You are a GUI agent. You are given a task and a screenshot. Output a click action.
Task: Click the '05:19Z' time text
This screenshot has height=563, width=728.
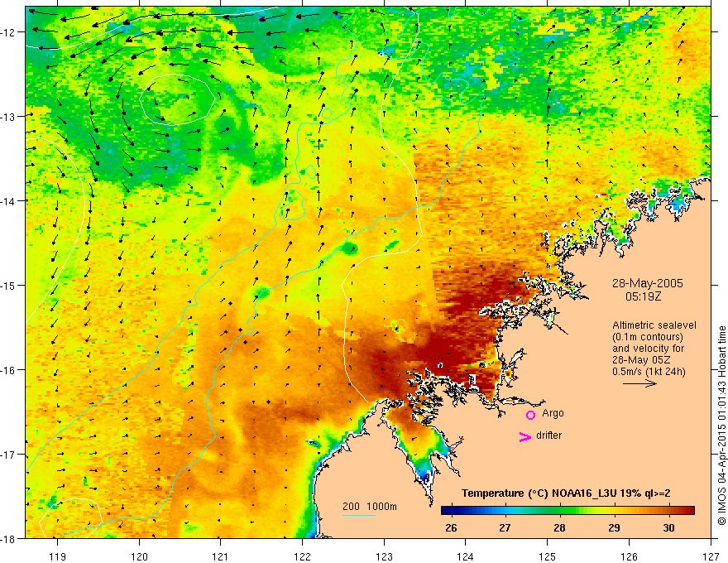[x=643, y=296]
